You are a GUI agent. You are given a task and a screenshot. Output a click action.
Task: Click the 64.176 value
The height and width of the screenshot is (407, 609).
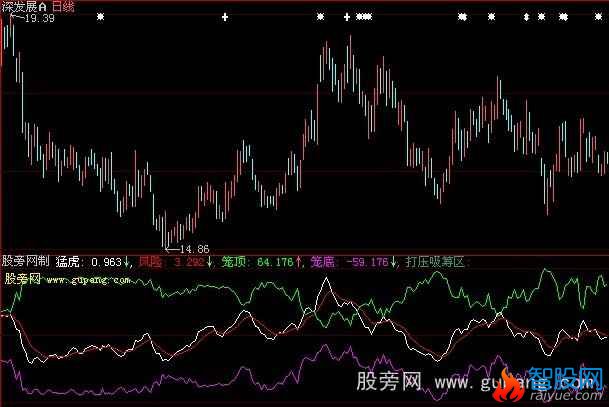pyautogui.click(x=275, y=262)
